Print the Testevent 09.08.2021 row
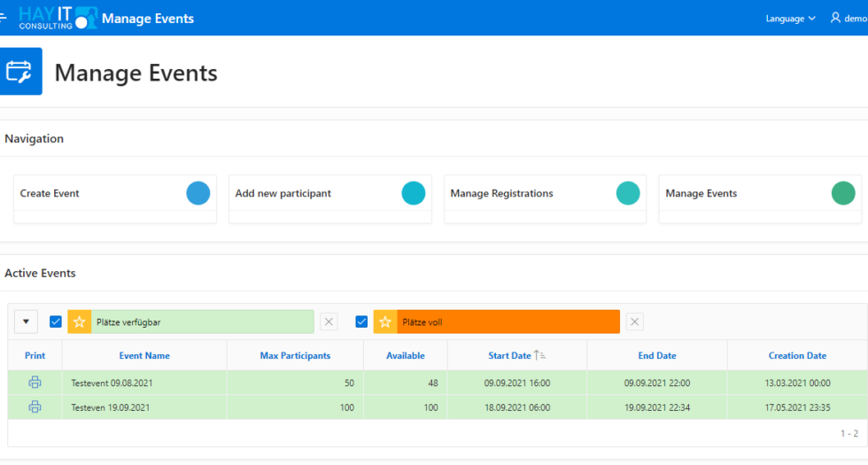This screenshot has height=465, width=868. 35,383
